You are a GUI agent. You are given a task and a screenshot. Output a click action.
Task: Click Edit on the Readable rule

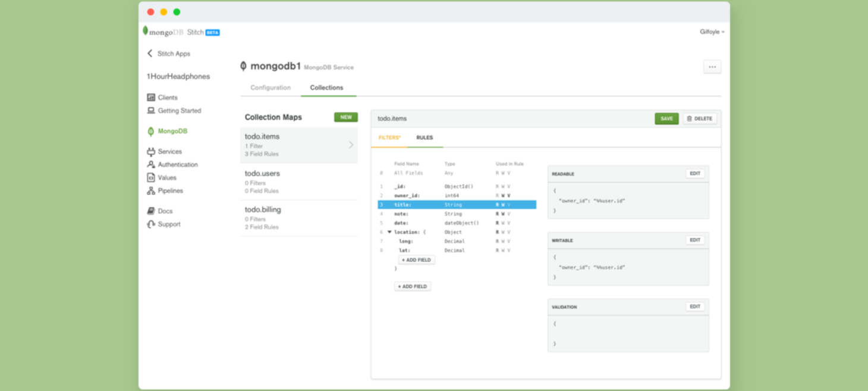click(695, 174)
